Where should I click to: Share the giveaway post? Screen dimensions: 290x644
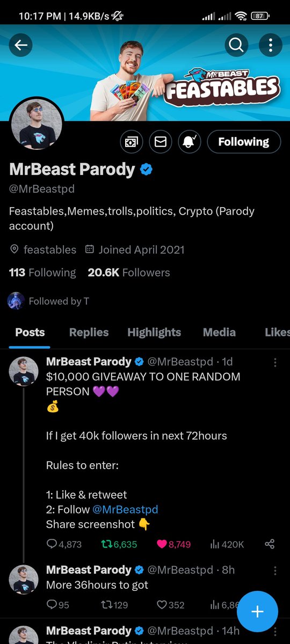pyautogui.click(x=270, y=544)
